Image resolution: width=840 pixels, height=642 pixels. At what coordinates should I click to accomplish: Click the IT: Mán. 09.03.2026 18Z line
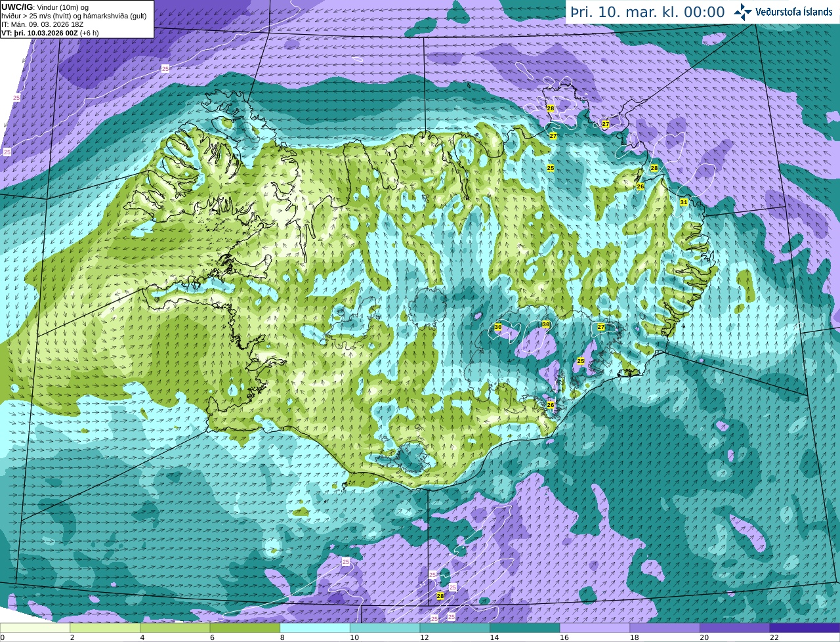coord(42,24)
